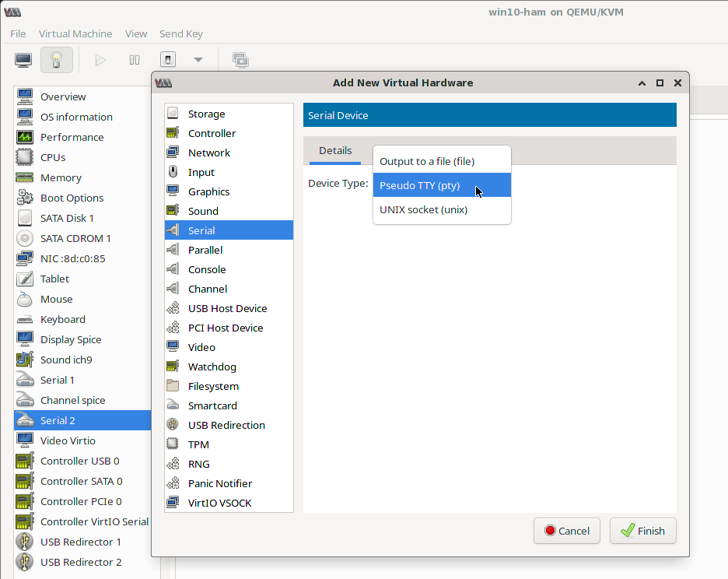728x579 pixels.
Task: Switch to the Details tab
Action: [335, 150]
